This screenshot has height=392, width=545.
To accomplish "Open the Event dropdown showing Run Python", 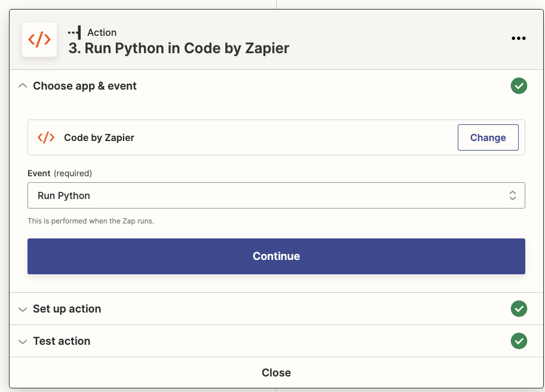I will point(276,195).
